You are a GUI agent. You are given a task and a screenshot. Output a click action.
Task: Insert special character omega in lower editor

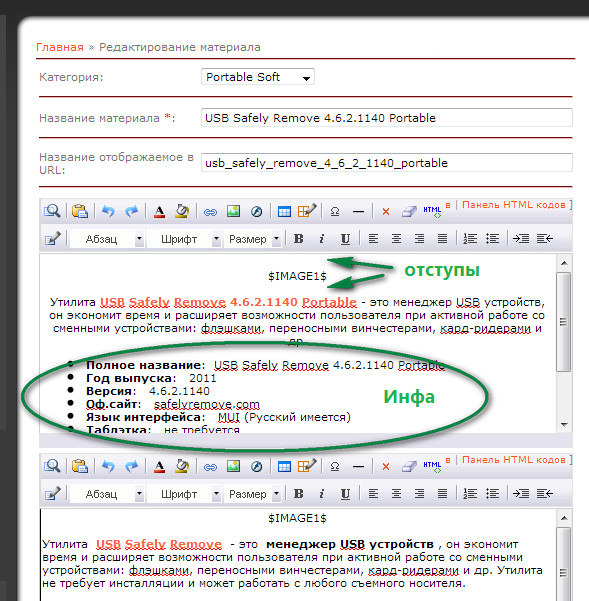(335, 466)
